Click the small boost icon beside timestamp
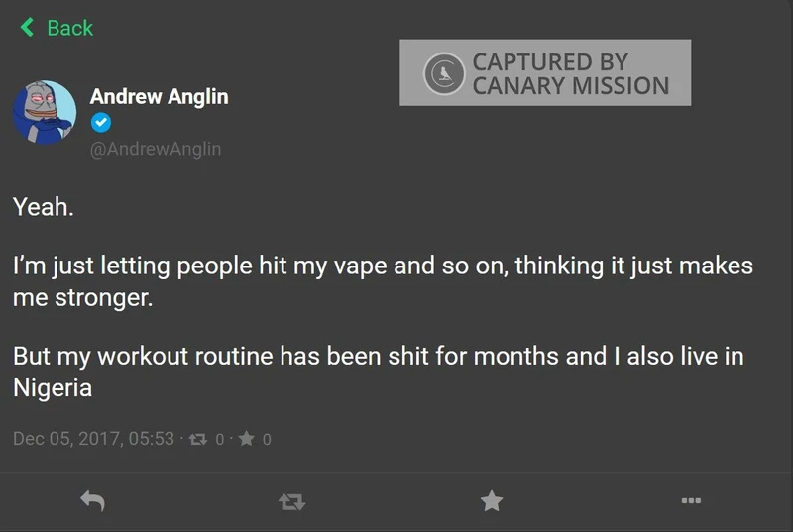793x532 pixels. tap(197, 439)
